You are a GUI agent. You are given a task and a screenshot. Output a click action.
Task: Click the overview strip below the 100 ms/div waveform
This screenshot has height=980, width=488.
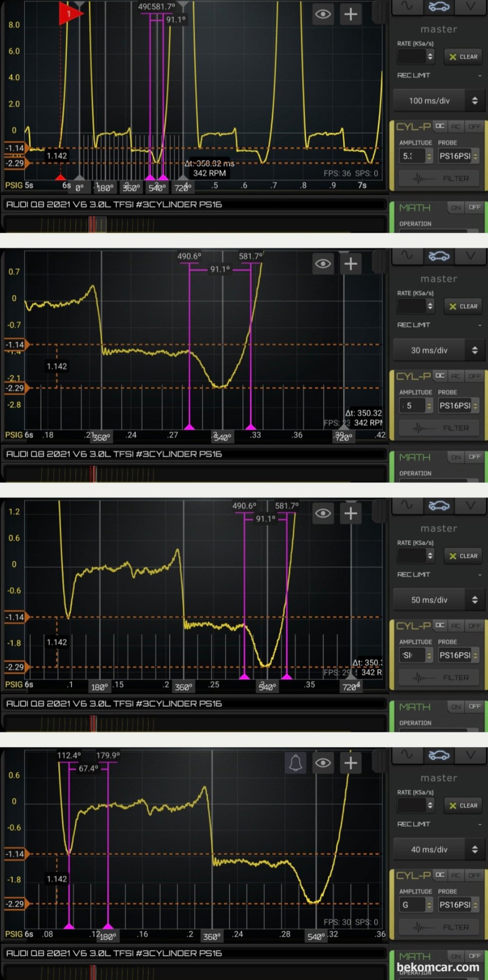195,224
